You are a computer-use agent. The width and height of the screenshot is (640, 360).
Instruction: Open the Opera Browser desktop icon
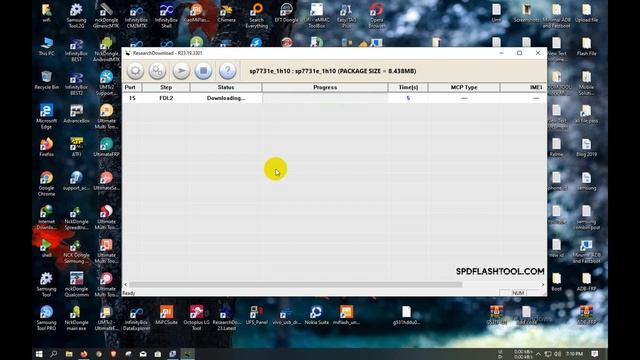376,16
